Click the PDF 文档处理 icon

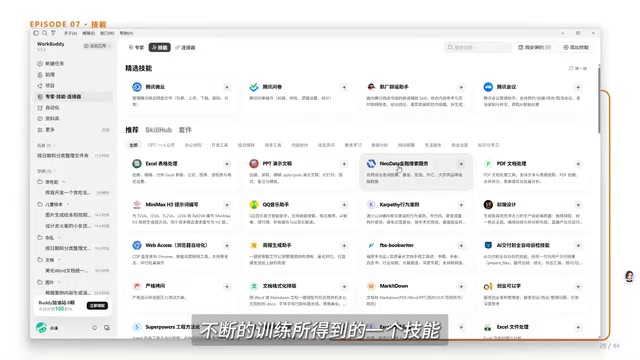(488, 164)
